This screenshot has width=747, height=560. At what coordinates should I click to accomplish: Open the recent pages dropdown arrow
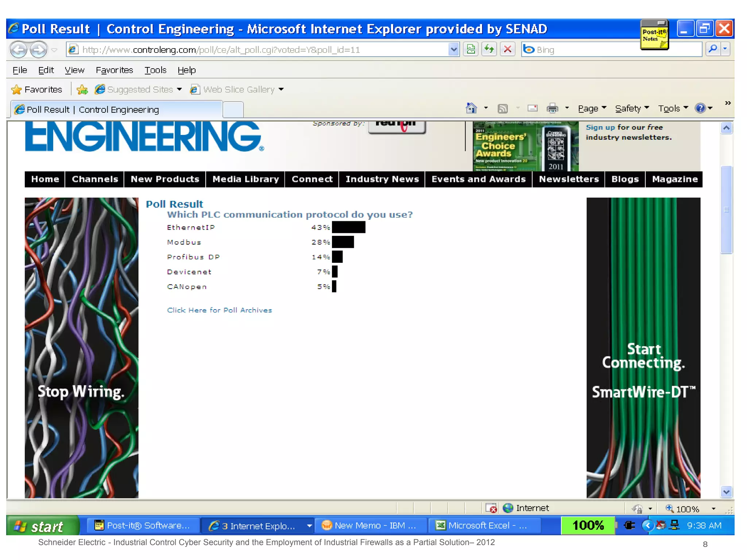[x=54, y=50]
